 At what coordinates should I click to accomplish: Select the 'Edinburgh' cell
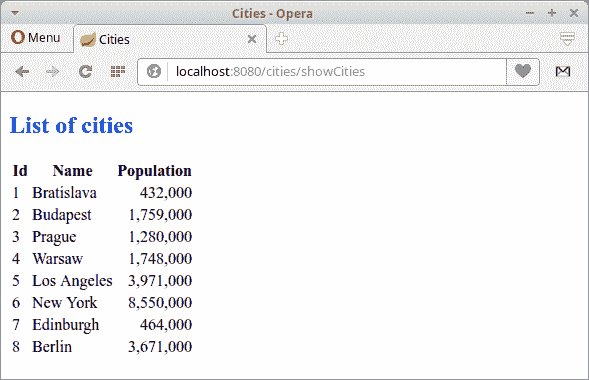[x=66, y=325]
